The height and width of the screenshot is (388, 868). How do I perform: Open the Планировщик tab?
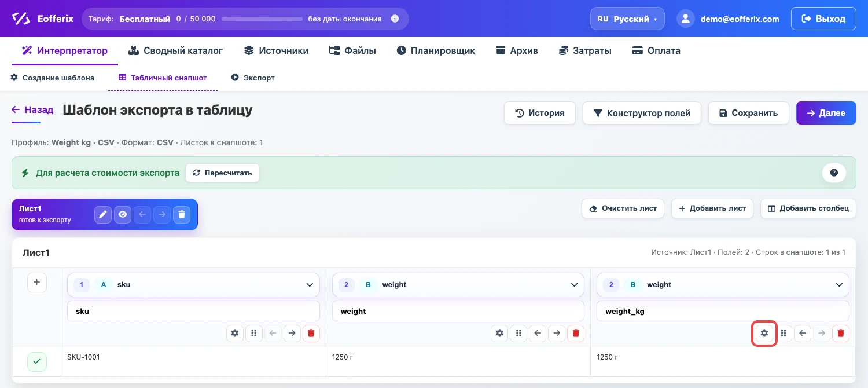point(436,50)
